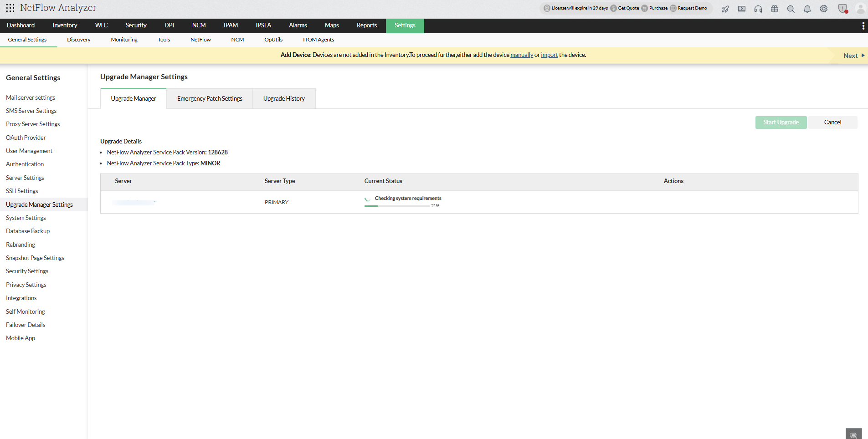
Task: Open Rebranding settings
Action: tap(21, 245)
